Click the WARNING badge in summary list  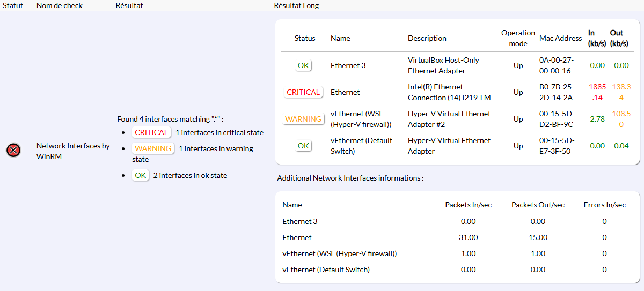coord(153,148)
